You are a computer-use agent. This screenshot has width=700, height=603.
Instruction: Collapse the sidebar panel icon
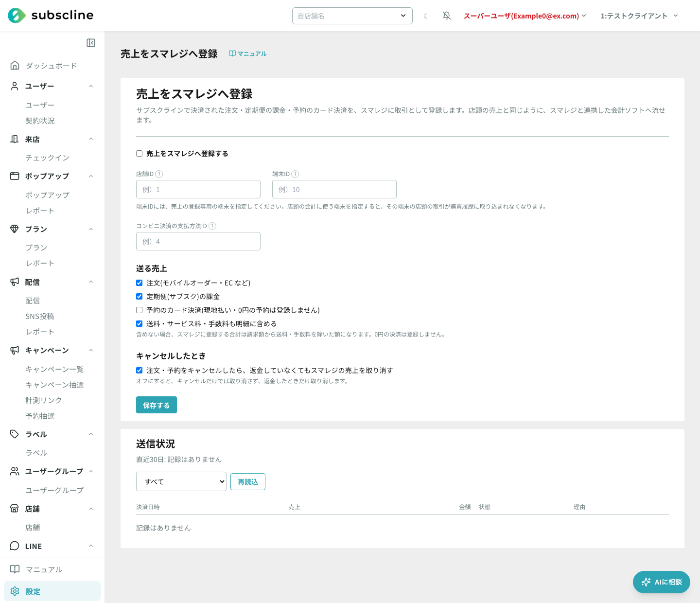click(91, 43)
